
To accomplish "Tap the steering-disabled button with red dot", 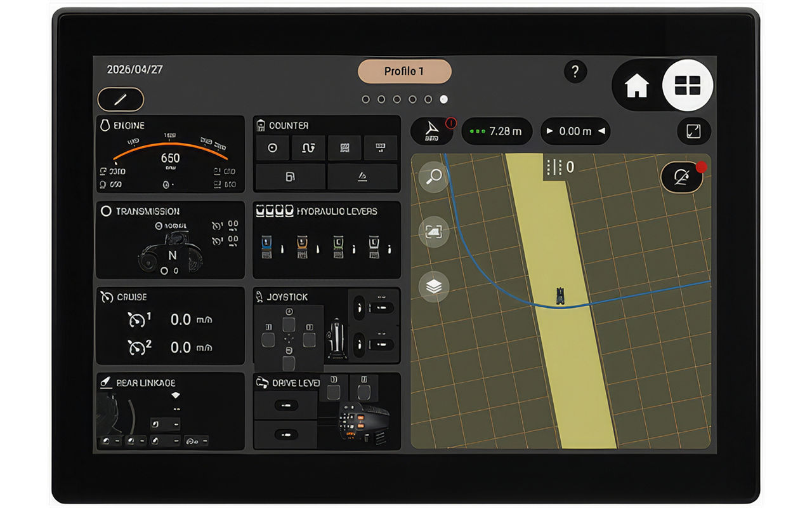I will coord(683,177).
